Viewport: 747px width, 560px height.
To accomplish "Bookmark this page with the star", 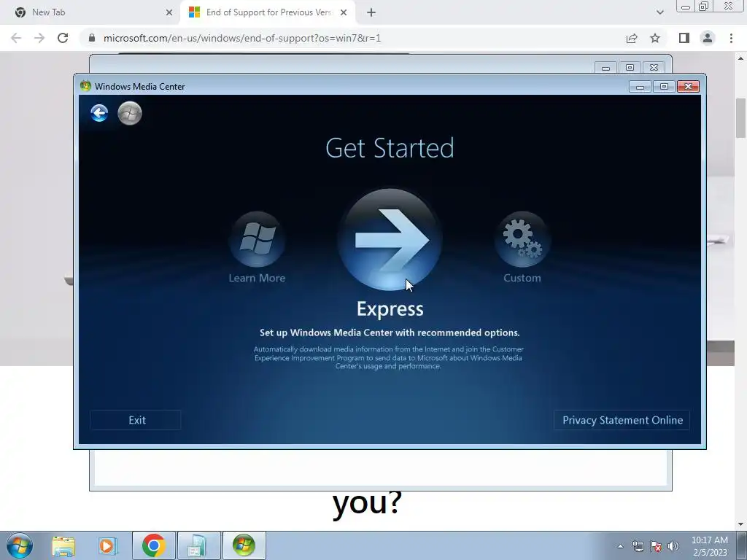I will coord(655,38).
